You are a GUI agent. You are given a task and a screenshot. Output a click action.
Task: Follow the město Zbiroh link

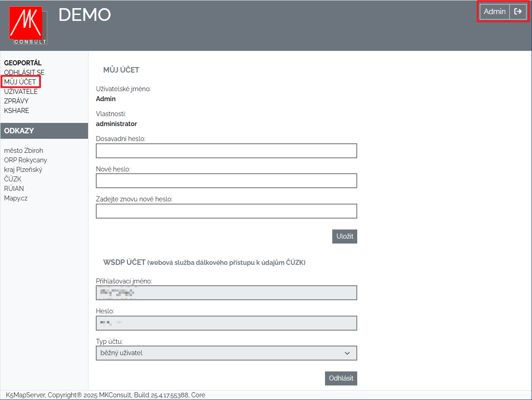point(24,151)
